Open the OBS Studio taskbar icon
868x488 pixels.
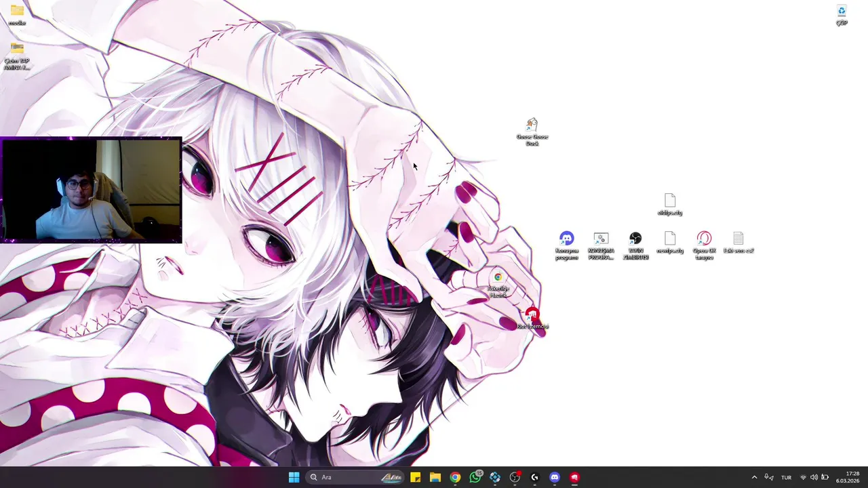pyautogui.click(x=515, y=477)
